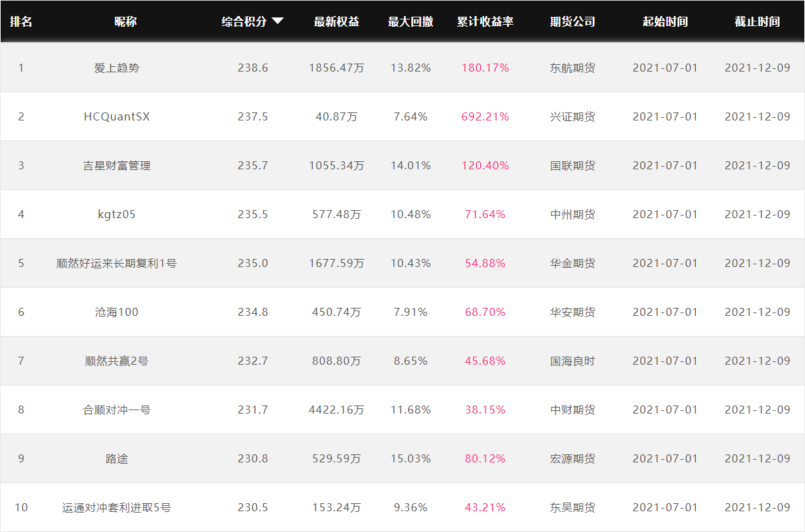Select the score 230.8
The width and height of the screenshot is (805, 532).
(x=253, y=458)
